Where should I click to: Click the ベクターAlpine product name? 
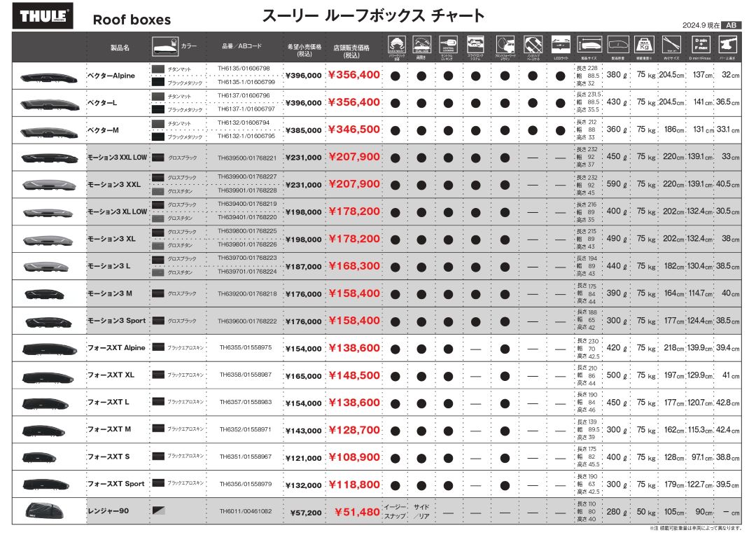111,76
